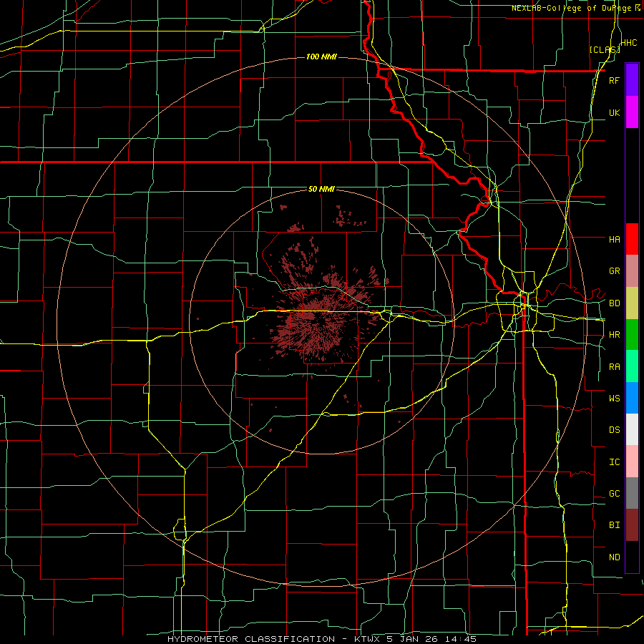Click the ND black legend swatch

(632, 557)
